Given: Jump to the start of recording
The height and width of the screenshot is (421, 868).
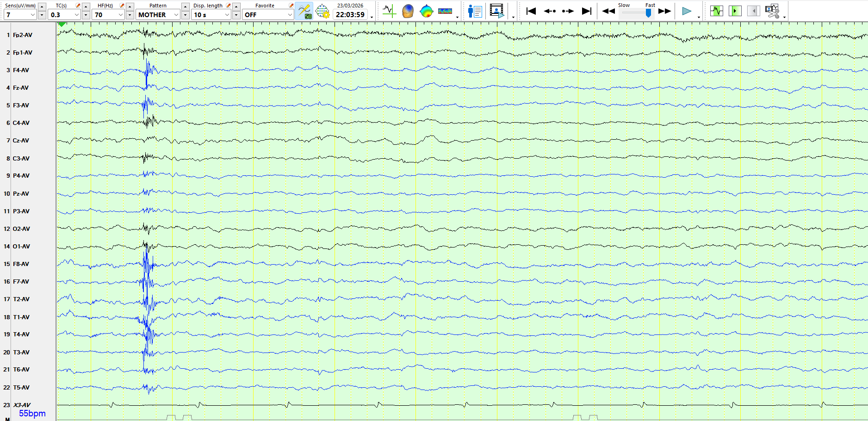Looking at the screenshot, I should coord(531,11).
